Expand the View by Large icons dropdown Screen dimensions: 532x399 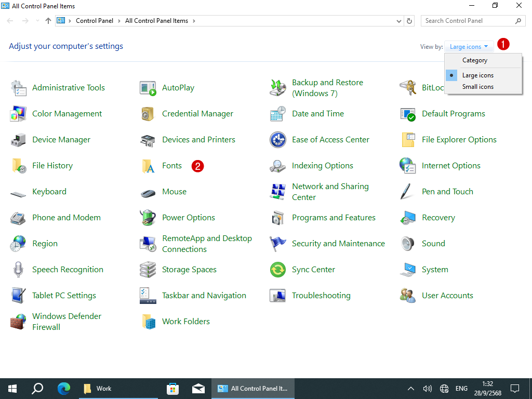point(469,47)
